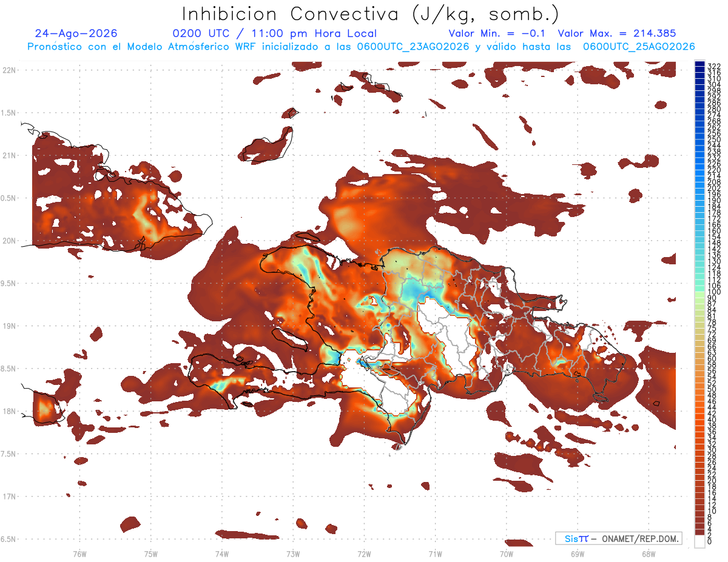
Task: Click the "SisTT - ONAMET/REP.DOM." credit box
Action: click(618, 538)
